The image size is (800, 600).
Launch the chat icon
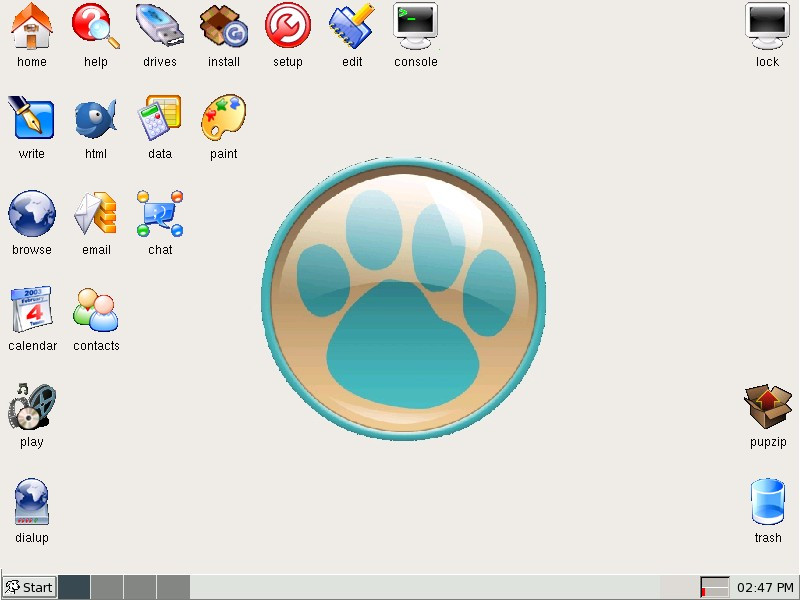[x=160, y=214]
